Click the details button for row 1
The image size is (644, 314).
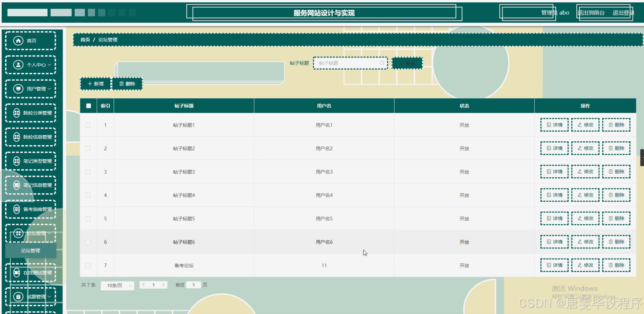[x=554, y=125]
